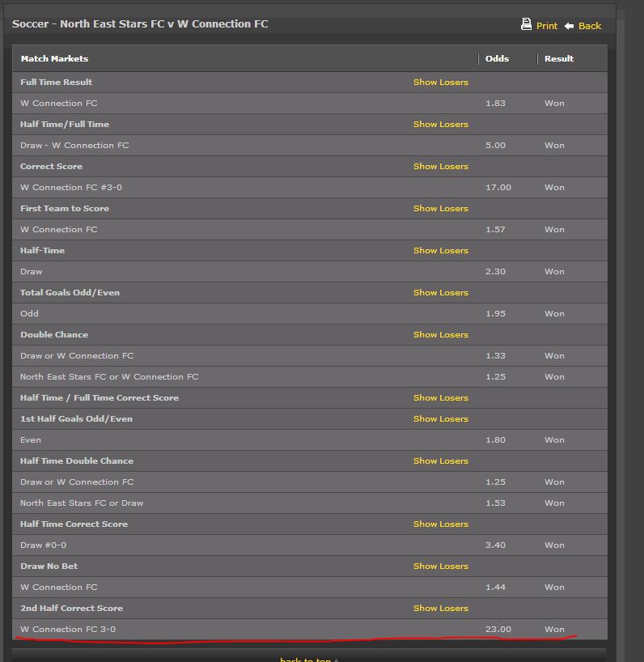This screenshot has height=662, width=644.
Task: Show losers for First Team to Score
Action: click(441, 209)
